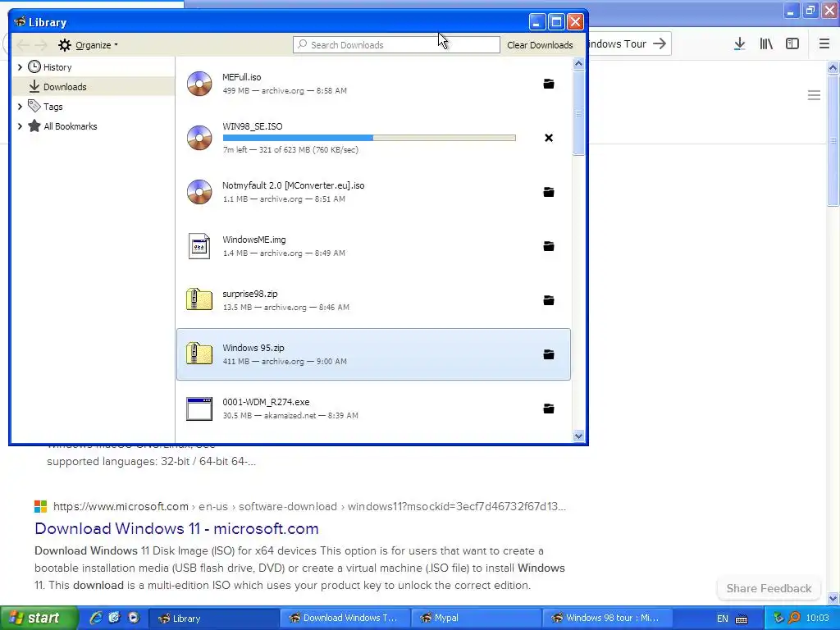Screen dimensions: 840x630
Task: Click the WIN98_SE.ISO file name
Action: pos(253,126)
